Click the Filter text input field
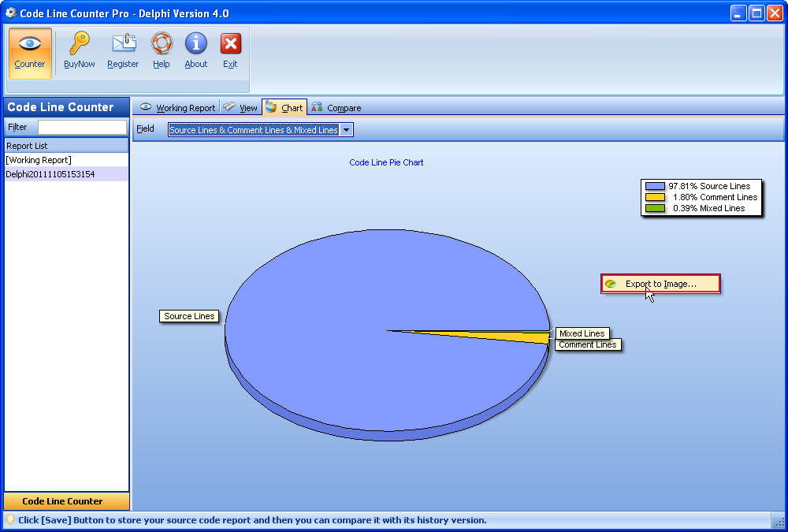 click(82, 127)
